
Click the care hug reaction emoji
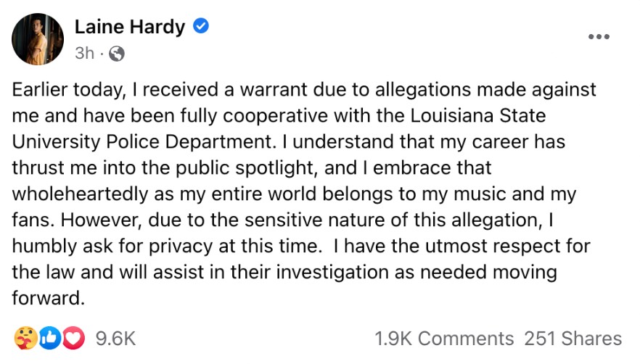pyautogui.click(x=25, y=339)
